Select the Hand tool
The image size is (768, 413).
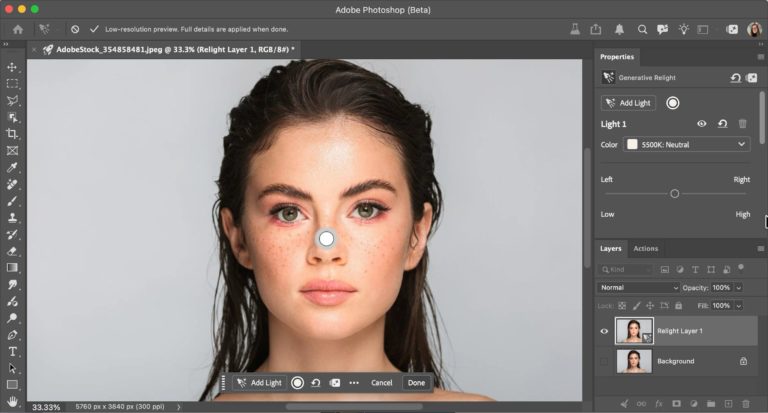(x=12, y=402)
